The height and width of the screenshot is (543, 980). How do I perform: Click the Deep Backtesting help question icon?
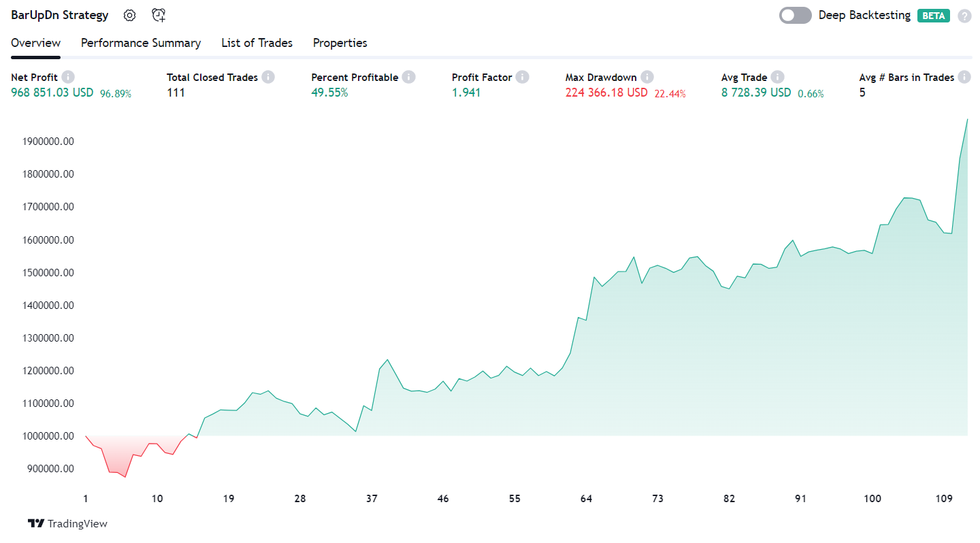[964, 16]
